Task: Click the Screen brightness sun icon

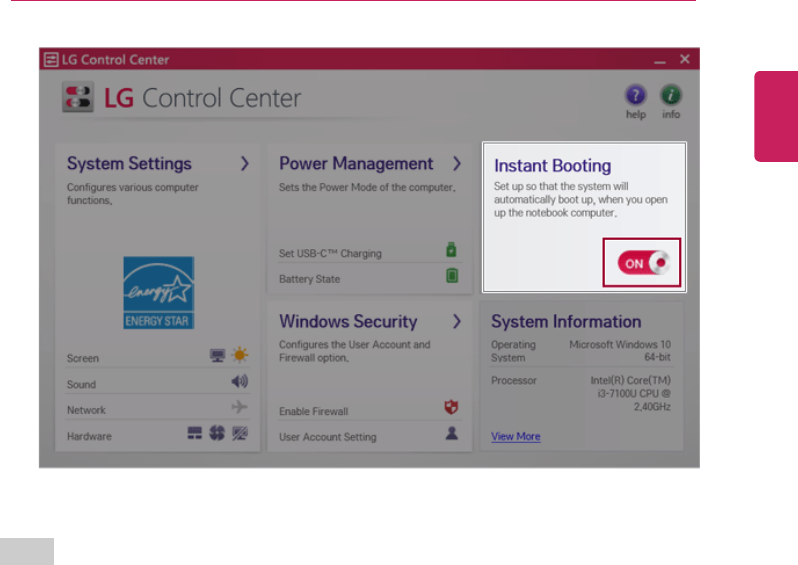Action: [240, 354]
